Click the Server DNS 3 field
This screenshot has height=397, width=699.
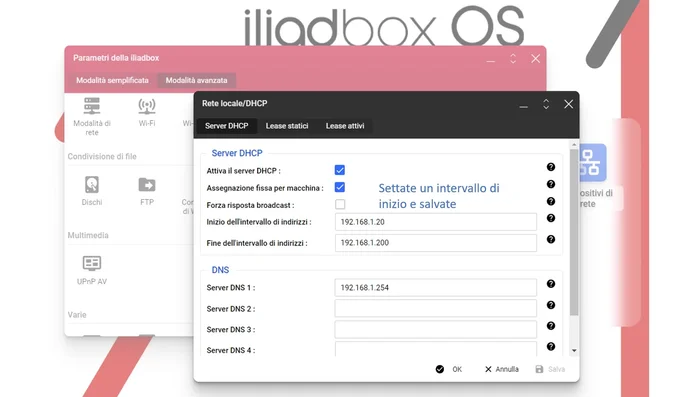point(436,329)
